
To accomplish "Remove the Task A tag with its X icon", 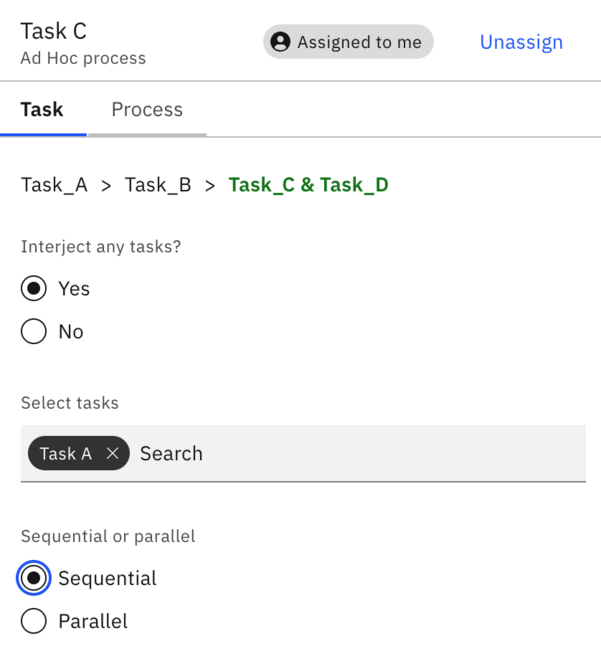I will coord(112,453).
